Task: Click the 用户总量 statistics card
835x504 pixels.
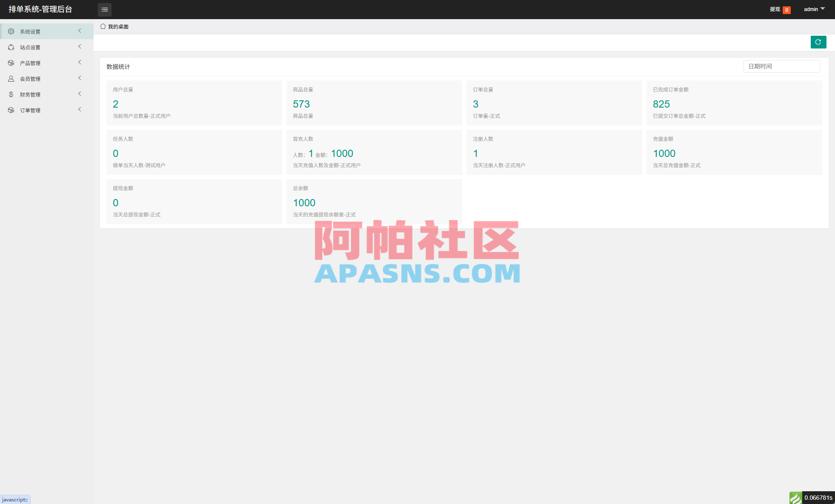Action: [194, 103]
